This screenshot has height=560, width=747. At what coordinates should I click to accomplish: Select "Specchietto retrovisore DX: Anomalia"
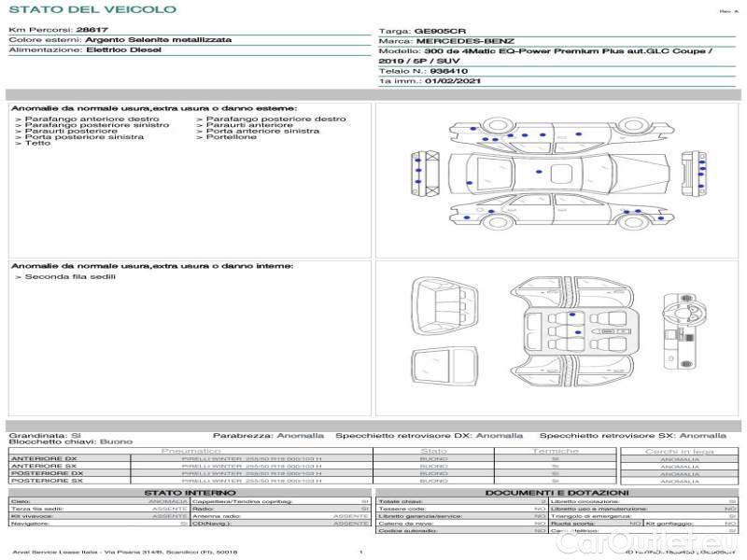(x=429, y=436)
